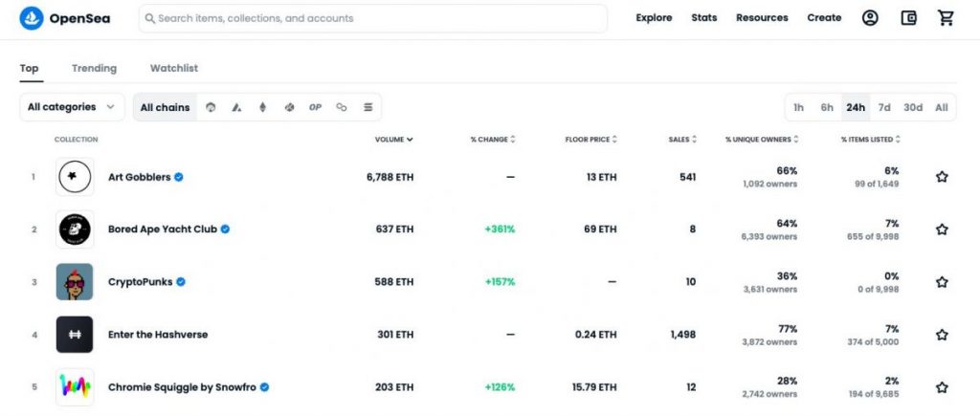The height and width of the screenshot is (416, 980).
Task: Click the OpenSea wordmark text
Action: 79,19
